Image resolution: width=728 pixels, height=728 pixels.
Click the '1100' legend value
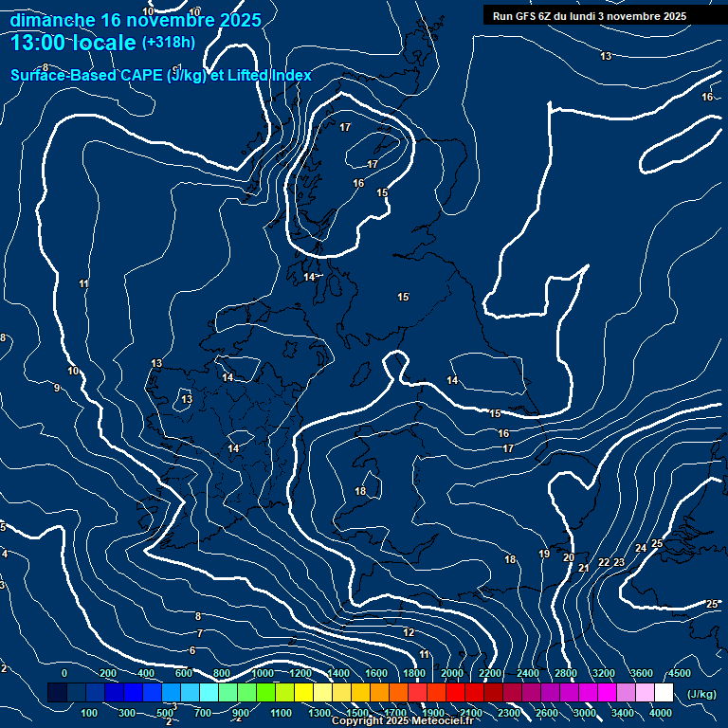(281, 713)
